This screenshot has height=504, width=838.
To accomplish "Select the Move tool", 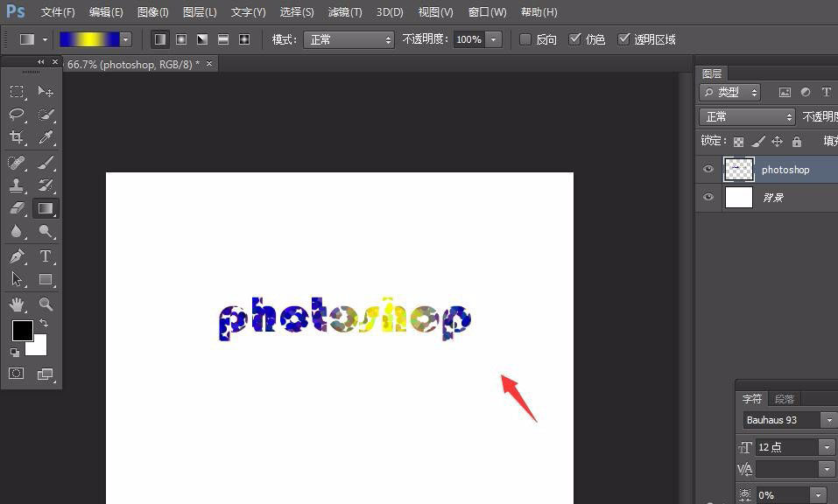I will (46, 91).
